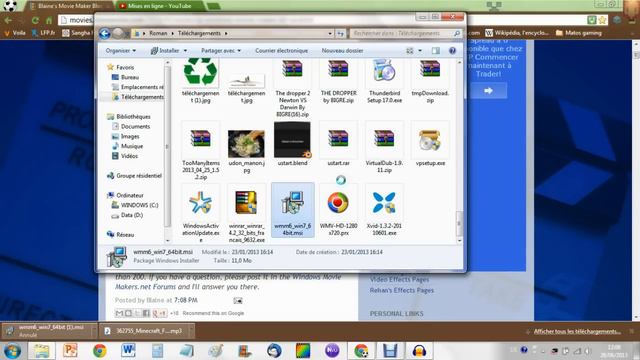Viewport: 640px width, 360px height.
Task: Switch to the Blaine's Movie Maker Blog tab
Action: [69, 6]
